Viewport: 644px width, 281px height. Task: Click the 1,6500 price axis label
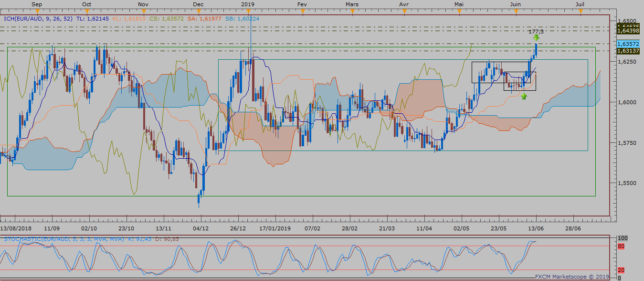pos(626,22)
